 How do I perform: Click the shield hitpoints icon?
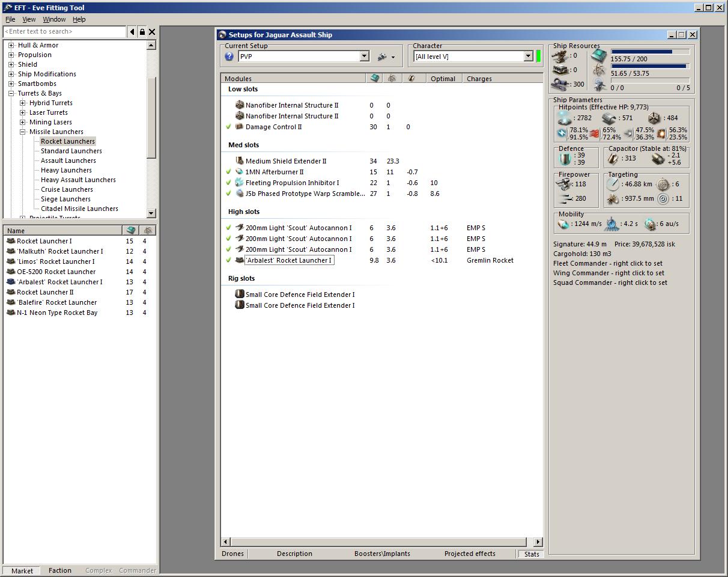point(565,118)
